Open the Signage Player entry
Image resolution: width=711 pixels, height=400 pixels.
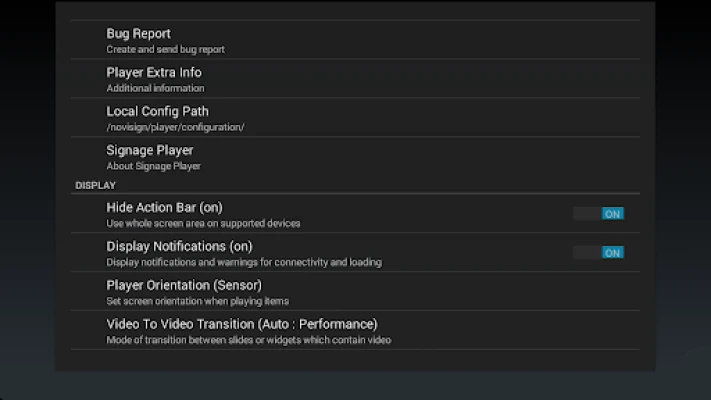(x=150, y=150)
